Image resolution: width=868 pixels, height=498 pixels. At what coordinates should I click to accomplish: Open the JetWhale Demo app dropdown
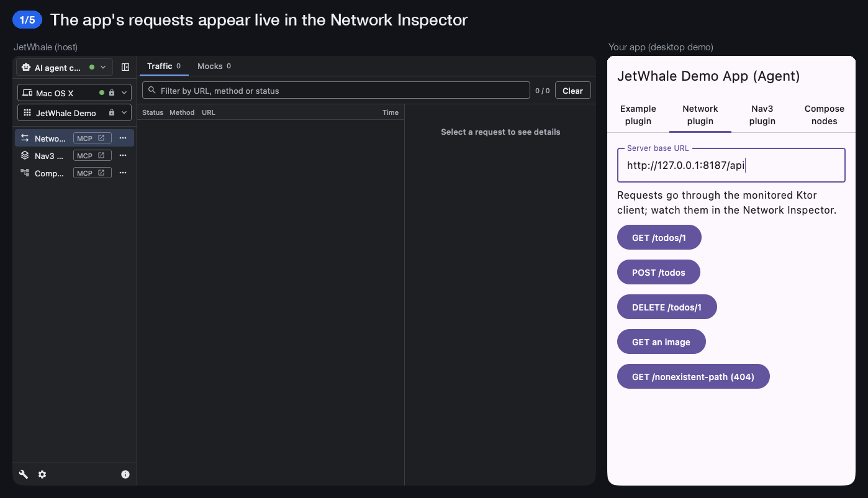click(75, 113)
